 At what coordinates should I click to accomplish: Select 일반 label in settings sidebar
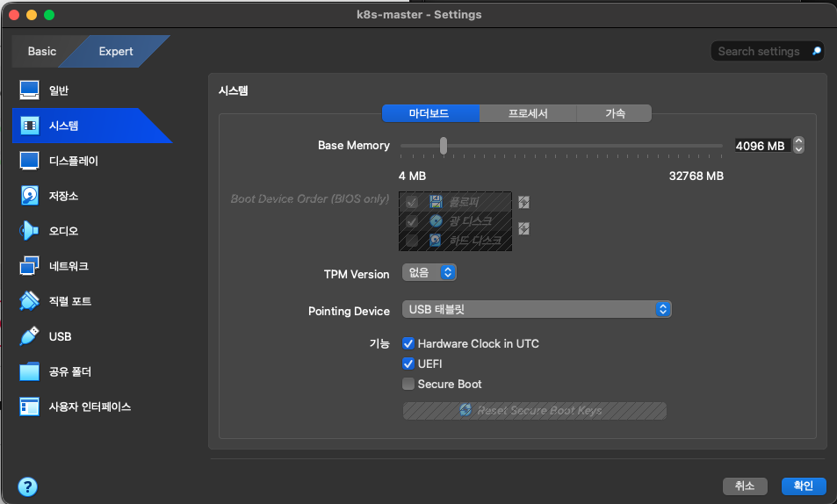[x=59, y=90]
